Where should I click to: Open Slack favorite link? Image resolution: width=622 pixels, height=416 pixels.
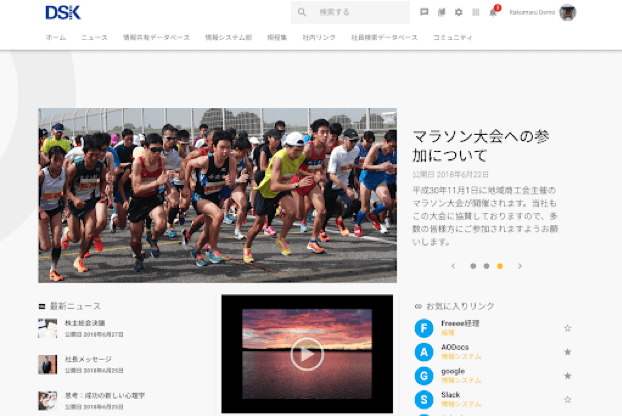[451, 395]
